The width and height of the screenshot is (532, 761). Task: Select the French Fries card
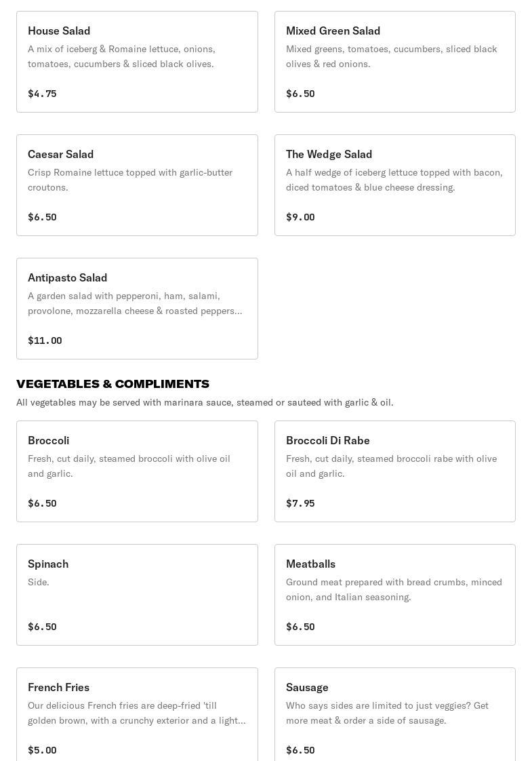tap(137, 714)
